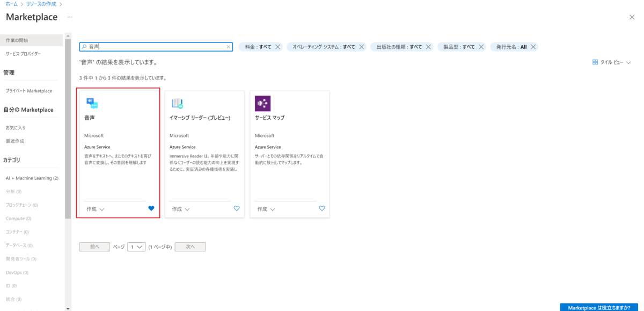The width and height of the screenshot is (644, 311).
Task: Select AI + Machine Learning (2) category
Action: click(x=32, y=178)
